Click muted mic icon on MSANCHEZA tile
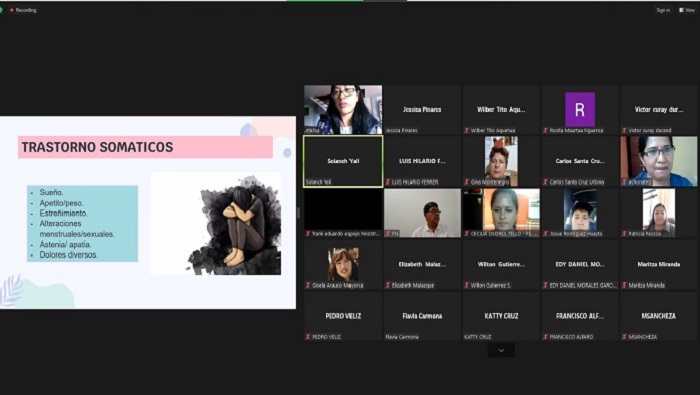The width and height of the screenshot is (700, 395). 625,337
